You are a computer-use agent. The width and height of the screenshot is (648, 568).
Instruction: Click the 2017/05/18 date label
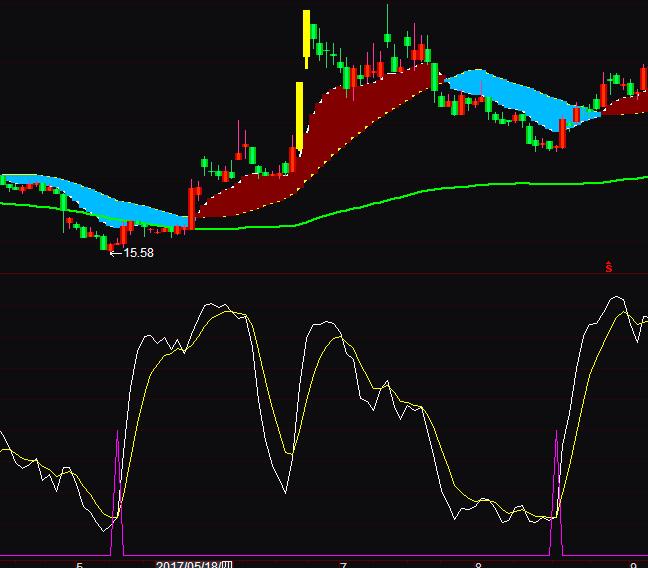[193, 564]
